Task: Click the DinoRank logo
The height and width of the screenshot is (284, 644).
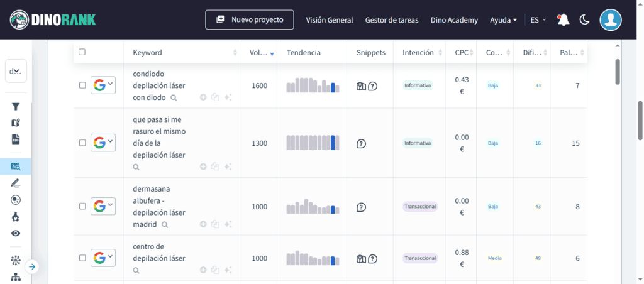Action: pyautogui.click(x=53, y=19)
